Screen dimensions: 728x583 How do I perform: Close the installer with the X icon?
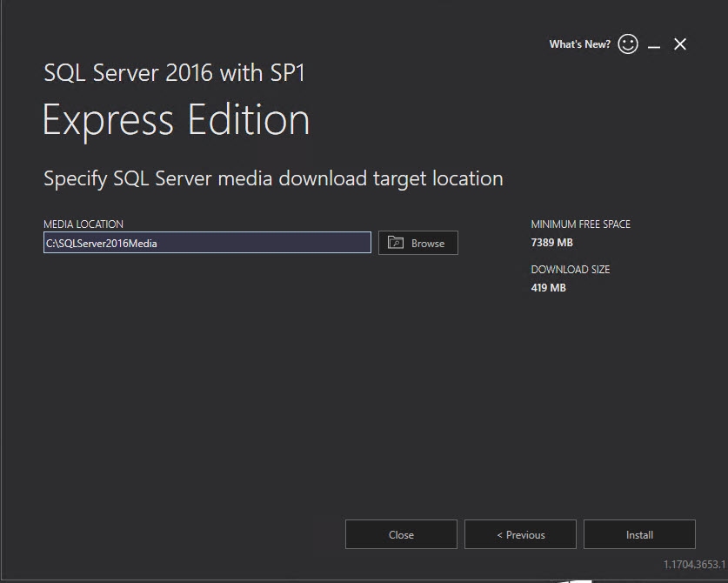680,44
